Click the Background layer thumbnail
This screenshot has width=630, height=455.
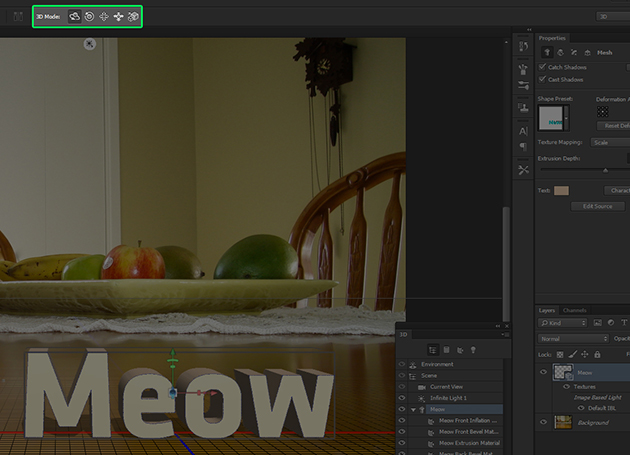pyautogui.click(x=563, y=422)
